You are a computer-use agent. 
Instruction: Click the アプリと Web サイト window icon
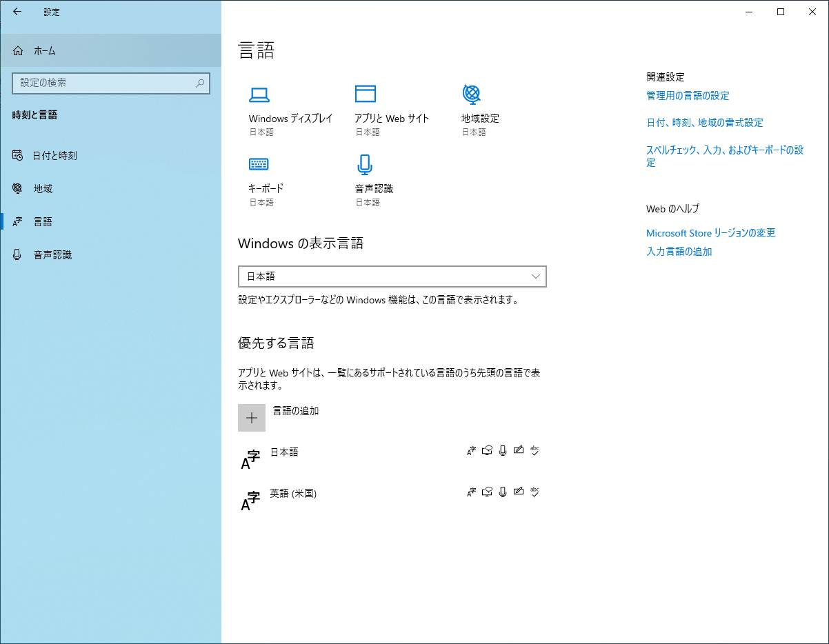click(365, 94)
